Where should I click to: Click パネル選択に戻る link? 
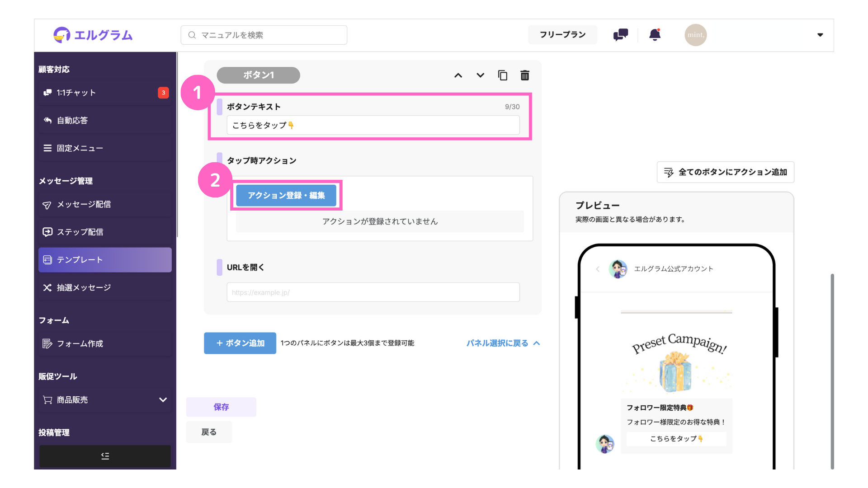click(x=503, y=343)
